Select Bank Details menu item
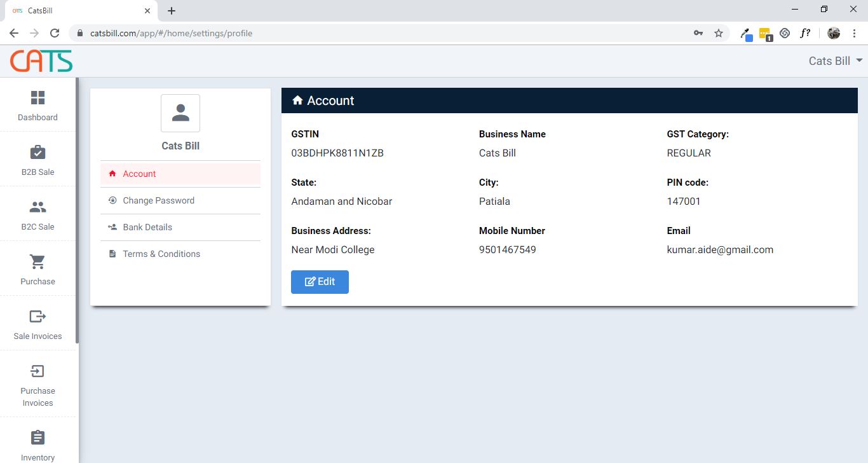The width and height of the screenshot is (868, 463). pyautogui.click(x=180, y=227)
